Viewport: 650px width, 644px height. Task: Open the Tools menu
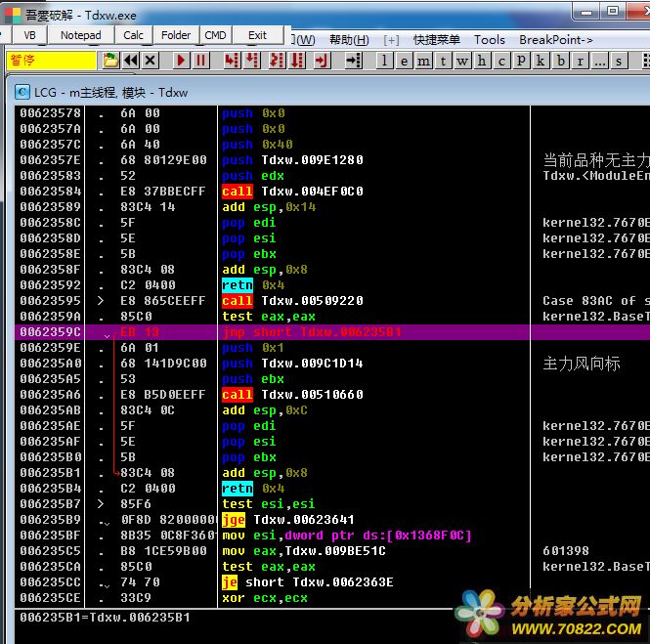tap(490, 40)
